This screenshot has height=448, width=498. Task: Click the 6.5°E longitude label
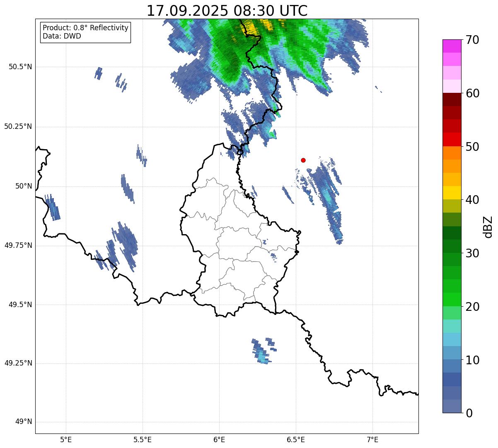296,440
